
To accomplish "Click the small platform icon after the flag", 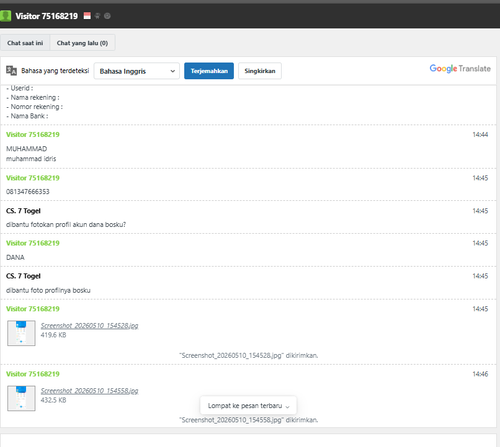I will pos(97,16).
